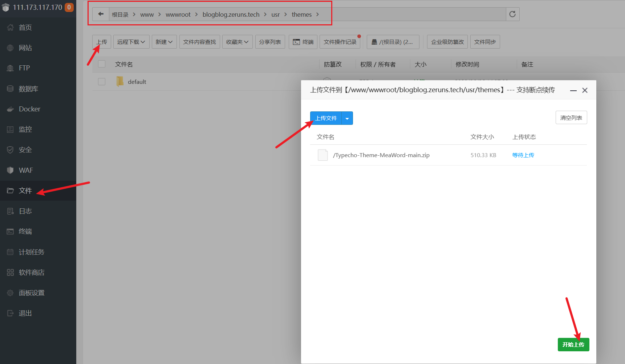625x364 pixels.
Task: Click the chevron after themes in path
Action: [x=317, y=15]
